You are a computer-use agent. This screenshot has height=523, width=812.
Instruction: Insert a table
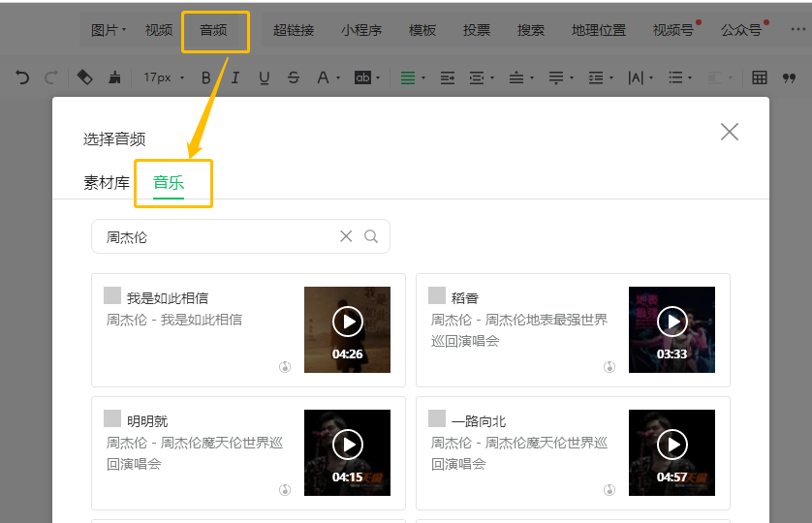(760, 77)
